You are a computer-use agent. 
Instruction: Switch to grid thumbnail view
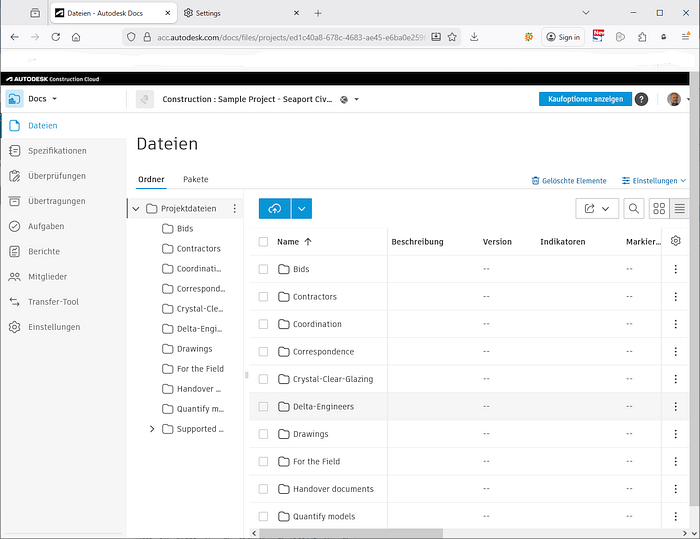pyautogui.click(x=659, y=209)
